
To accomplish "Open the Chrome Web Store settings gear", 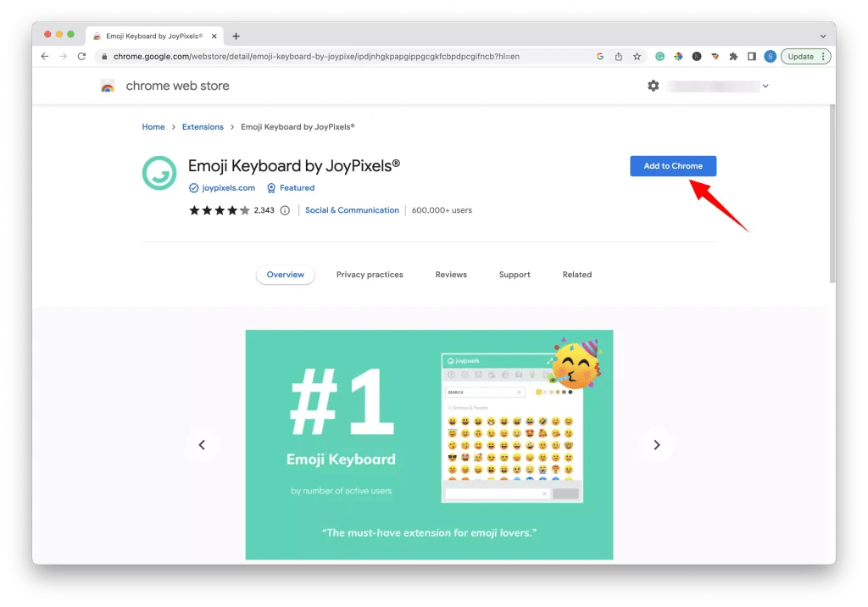I will click(x=653, y=86).
